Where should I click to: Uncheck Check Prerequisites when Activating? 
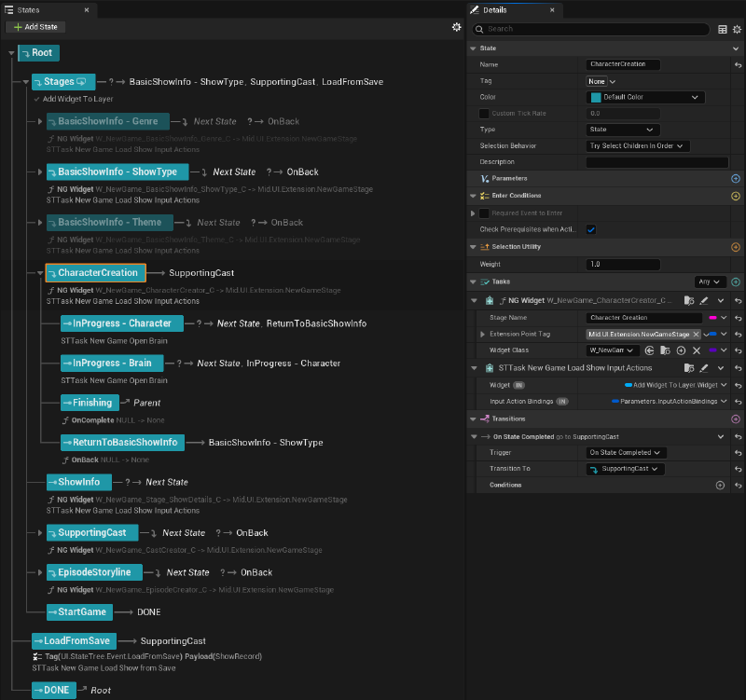[x=591, y=229]
